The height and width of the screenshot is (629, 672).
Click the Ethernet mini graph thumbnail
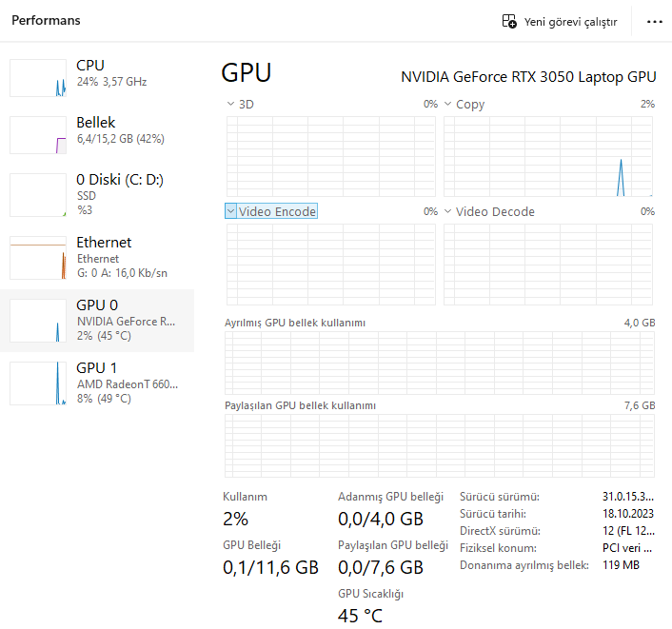pyautogui.click(x=38, y=258)
